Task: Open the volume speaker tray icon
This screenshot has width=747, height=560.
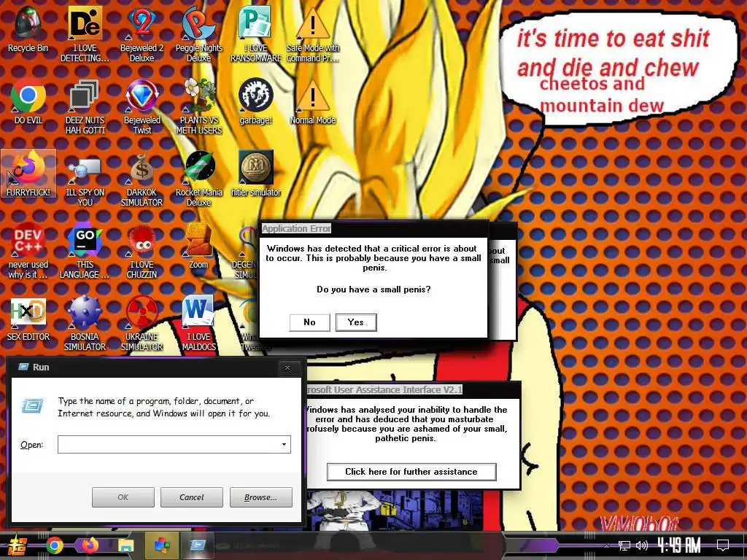Action: pyautogui.click(x=642, y=545)
